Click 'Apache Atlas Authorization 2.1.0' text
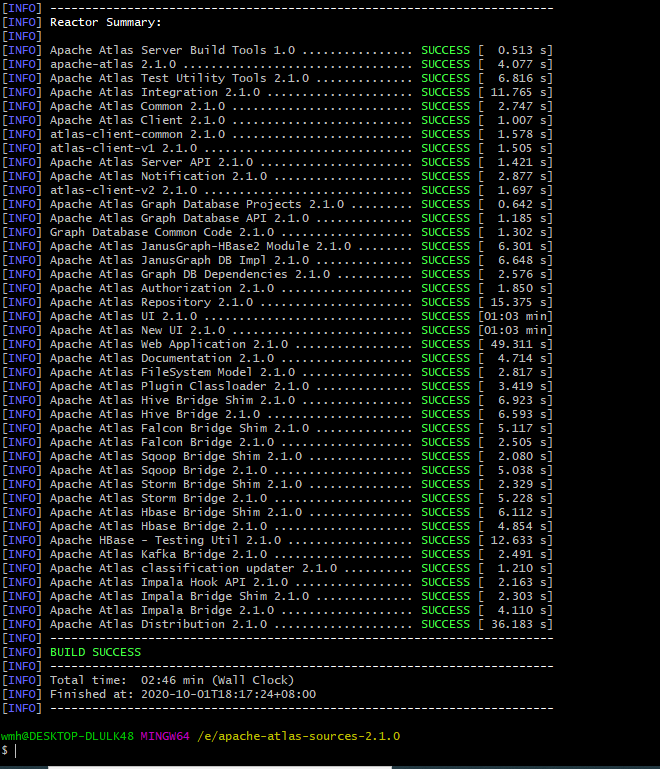The width and height of the screenshot is (660, 769). click(162, 288)
